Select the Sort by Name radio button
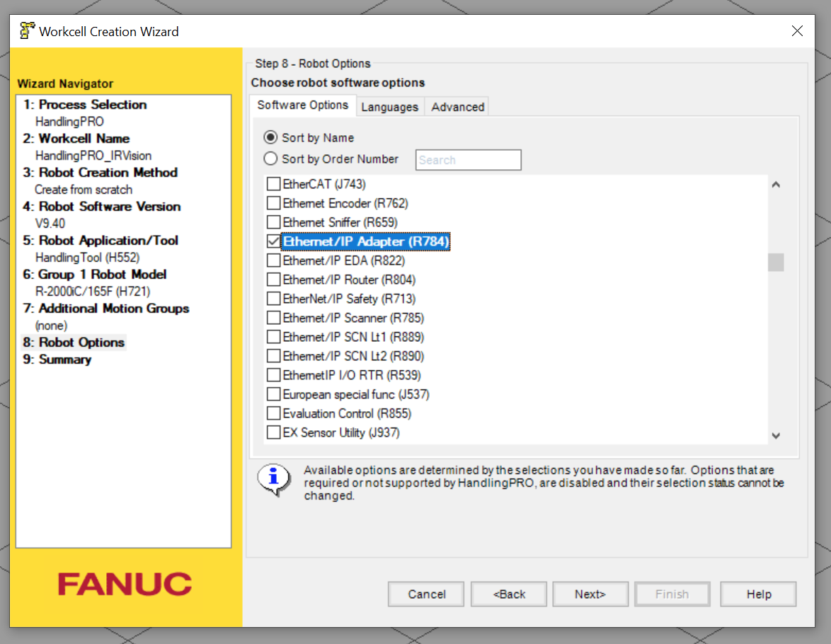This screenshot has height=644, width=831. coord(270,138)
